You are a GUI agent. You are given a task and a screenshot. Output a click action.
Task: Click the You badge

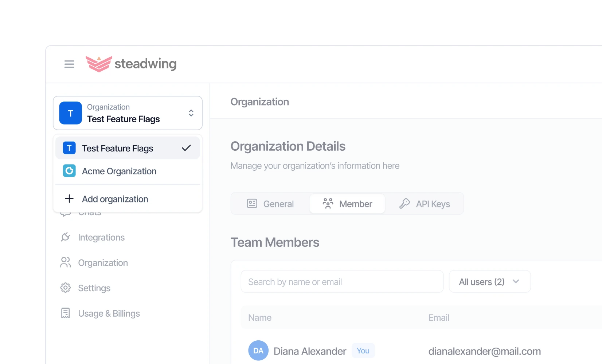tap(363, 351)
